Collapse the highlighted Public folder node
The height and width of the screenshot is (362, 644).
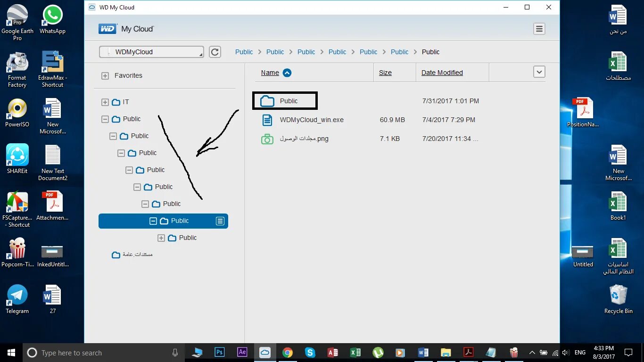(153, 221)
